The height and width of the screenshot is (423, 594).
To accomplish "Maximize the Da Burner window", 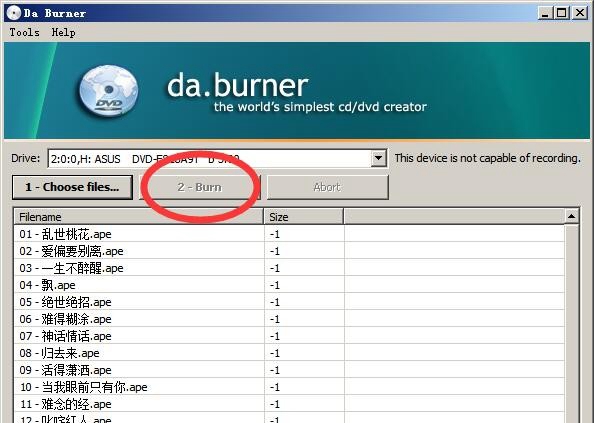I will coord(562,13).
